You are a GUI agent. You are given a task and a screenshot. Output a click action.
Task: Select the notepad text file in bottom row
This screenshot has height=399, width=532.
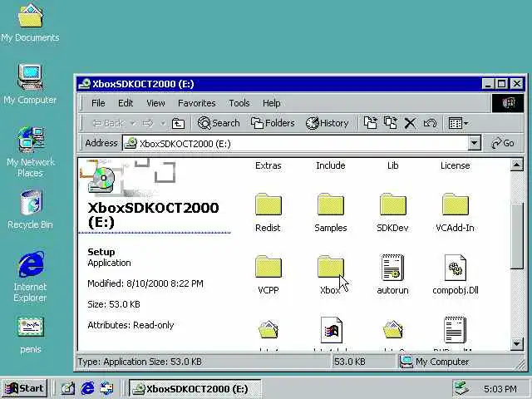tap(456, 329)
